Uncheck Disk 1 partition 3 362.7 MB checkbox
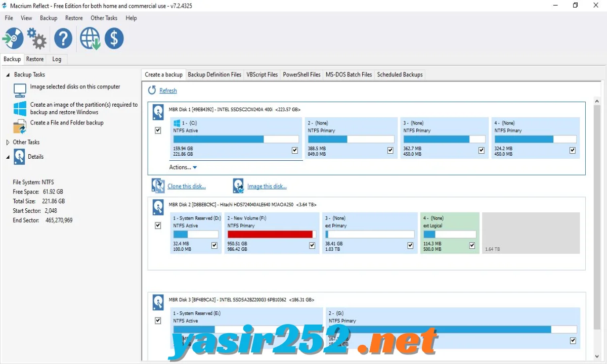The image size is (607, 364). click(x=482, y=150)
